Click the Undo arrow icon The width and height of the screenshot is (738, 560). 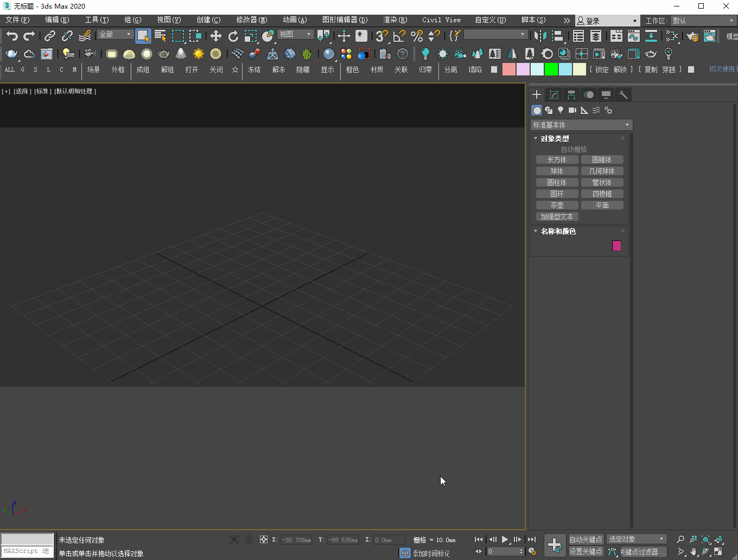(12, 36)
